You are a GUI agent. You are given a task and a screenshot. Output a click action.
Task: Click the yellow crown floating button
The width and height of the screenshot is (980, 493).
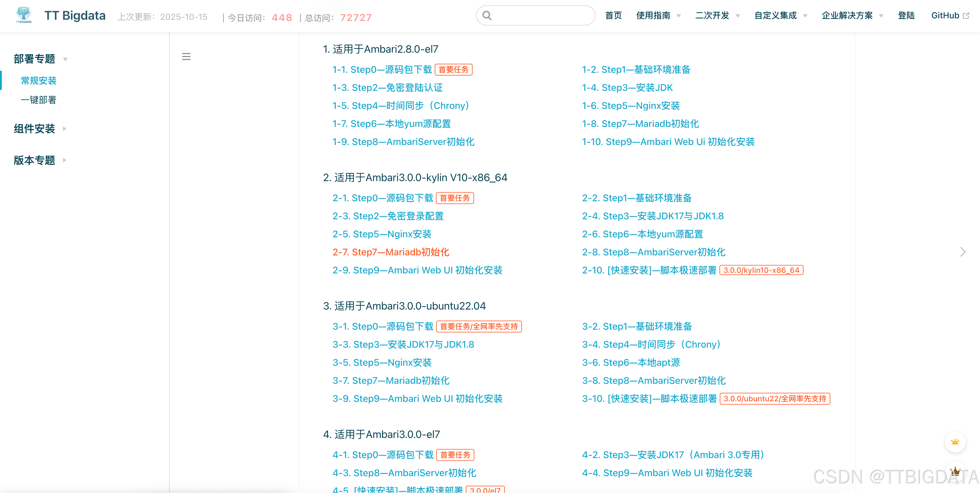click(x=955, y=442)
